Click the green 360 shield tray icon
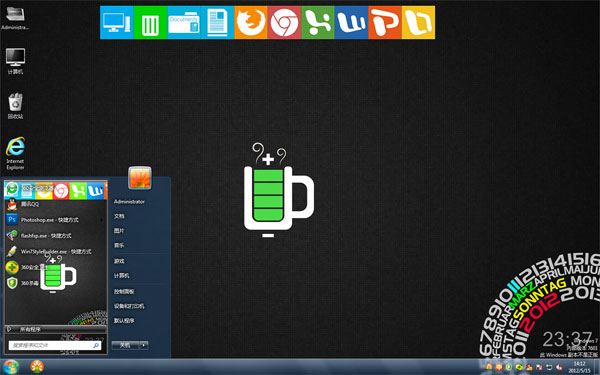Image resolution: width=600 pixels, height=375 pixels. [509, 367]
